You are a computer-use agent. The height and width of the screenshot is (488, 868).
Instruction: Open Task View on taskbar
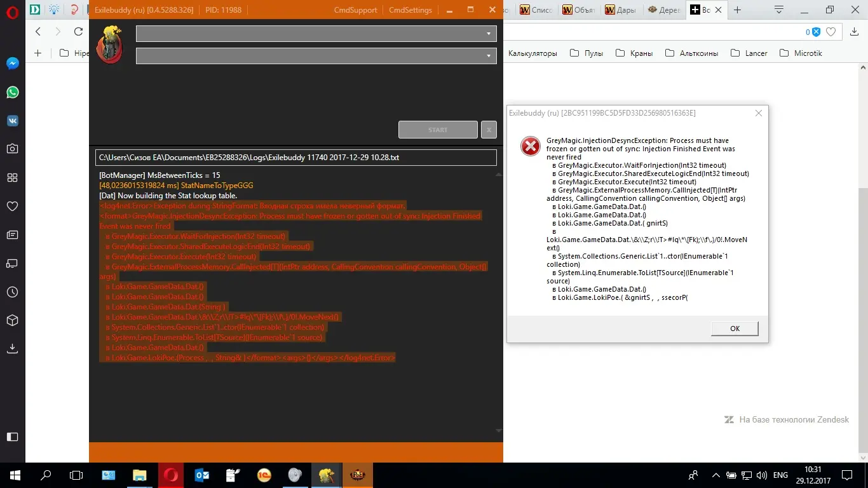click(x=76, y=475)
